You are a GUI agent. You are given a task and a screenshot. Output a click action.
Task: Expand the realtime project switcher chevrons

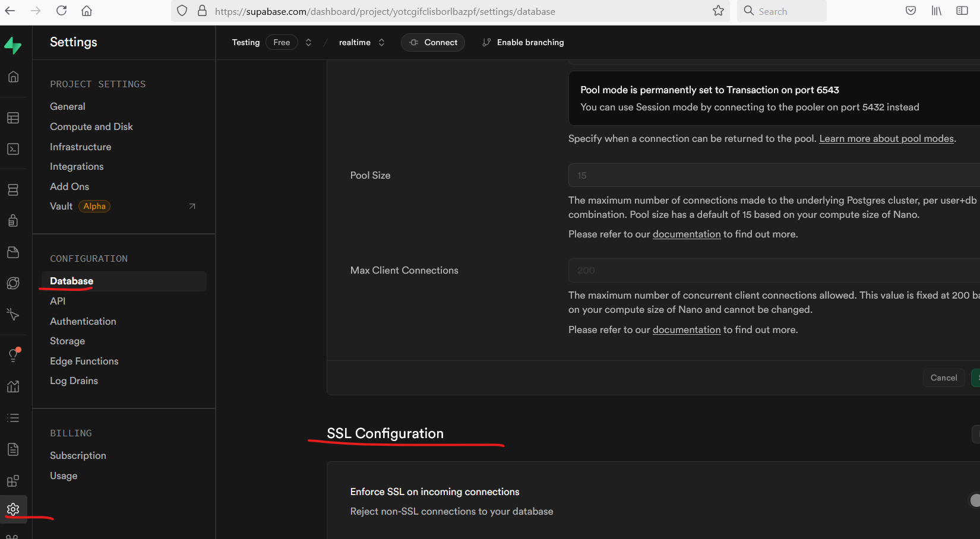coord(381,42)
